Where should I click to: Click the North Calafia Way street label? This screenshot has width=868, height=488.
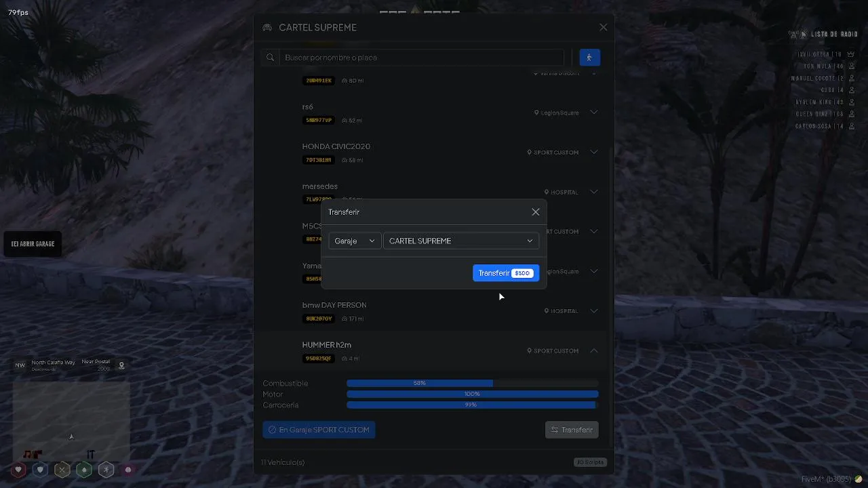coord(53,363)
